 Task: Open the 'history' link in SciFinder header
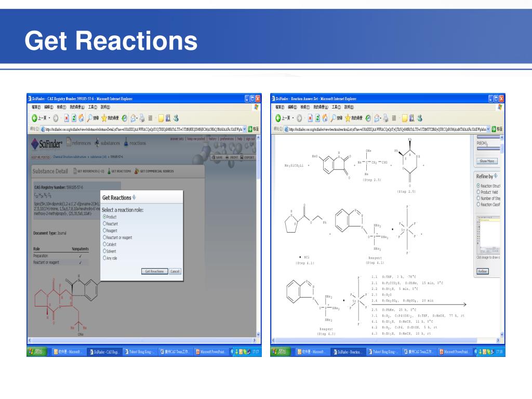tap(212, 139)
